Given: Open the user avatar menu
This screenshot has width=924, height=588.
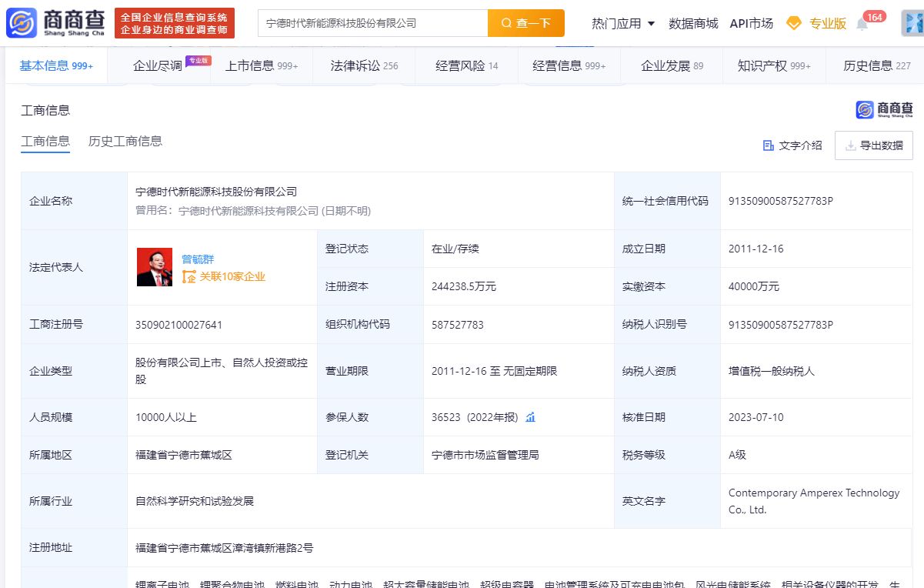Looking at the screenshot, I should tap(912, 23).
